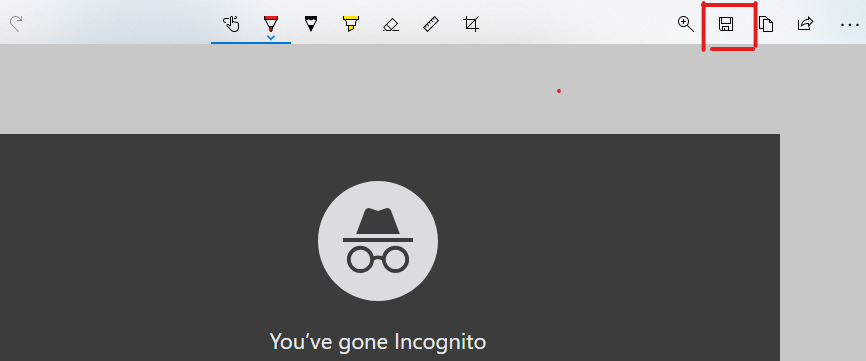
Task: Expand the Ballpoint pen options chevron
Action: (x=271, y=38)
